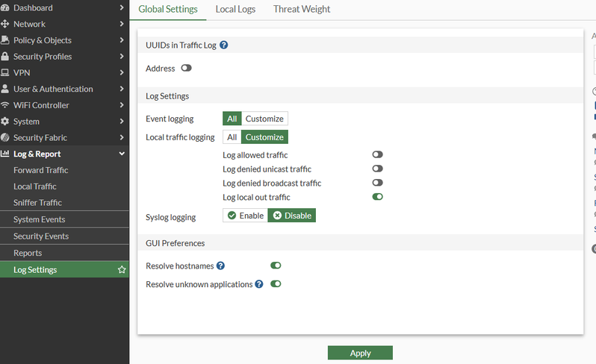596x364 pixels.
Task: Collapse the Log & Report section chevron
Action: (x=122, y=154)
